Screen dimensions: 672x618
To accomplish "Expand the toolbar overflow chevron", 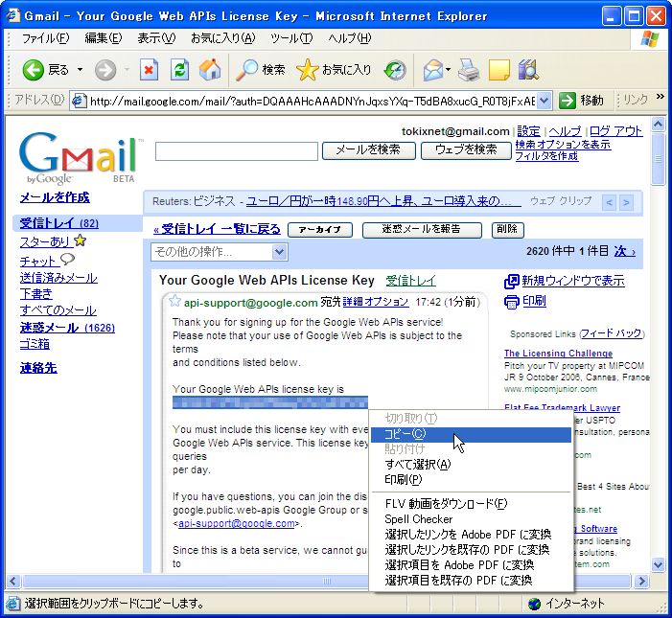I will [x=660, y=97].
